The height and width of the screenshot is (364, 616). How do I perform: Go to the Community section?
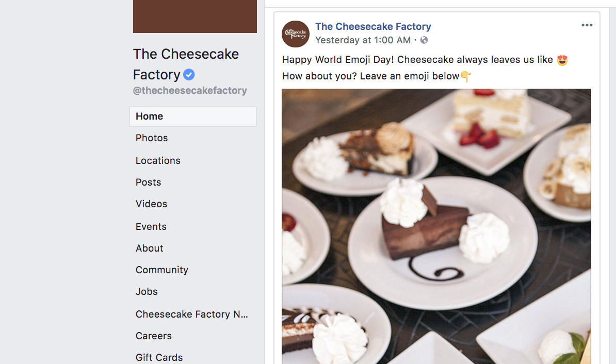click(x=162, y=270)
